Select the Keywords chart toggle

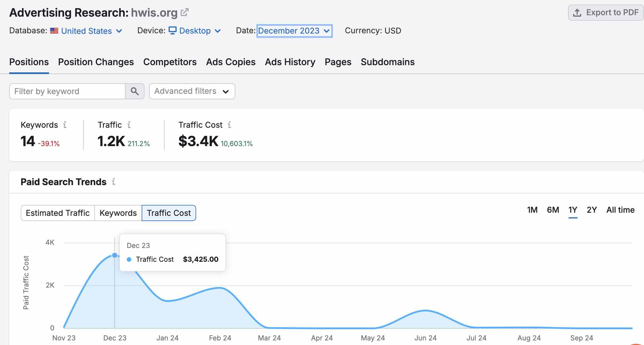[118, 213]
